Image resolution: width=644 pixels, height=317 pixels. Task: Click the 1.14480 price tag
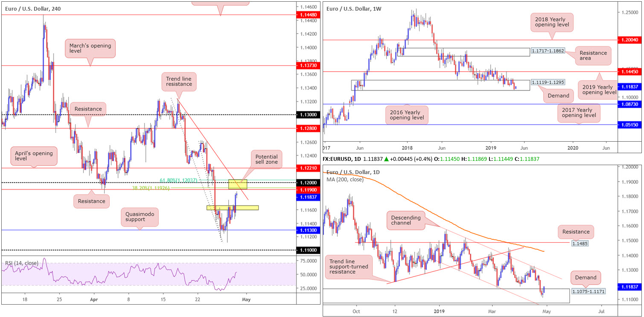point(308,15)
